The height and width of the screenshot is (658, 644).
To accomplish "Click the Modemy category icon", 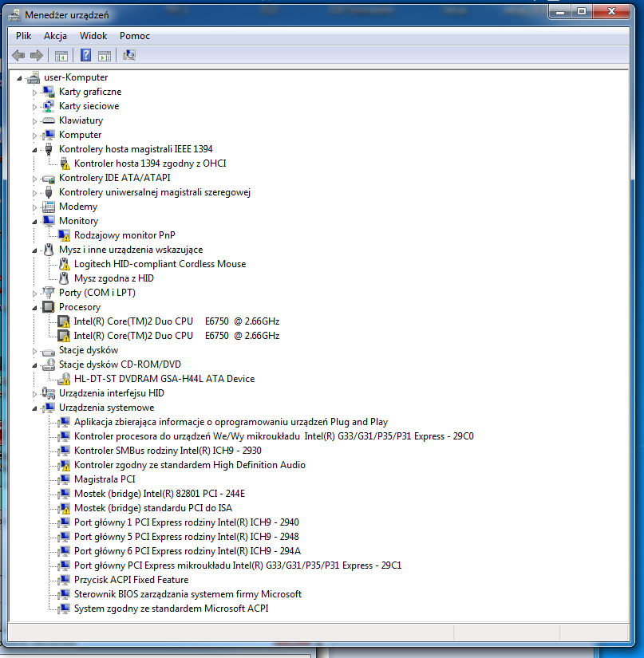I will pos(49,207).
